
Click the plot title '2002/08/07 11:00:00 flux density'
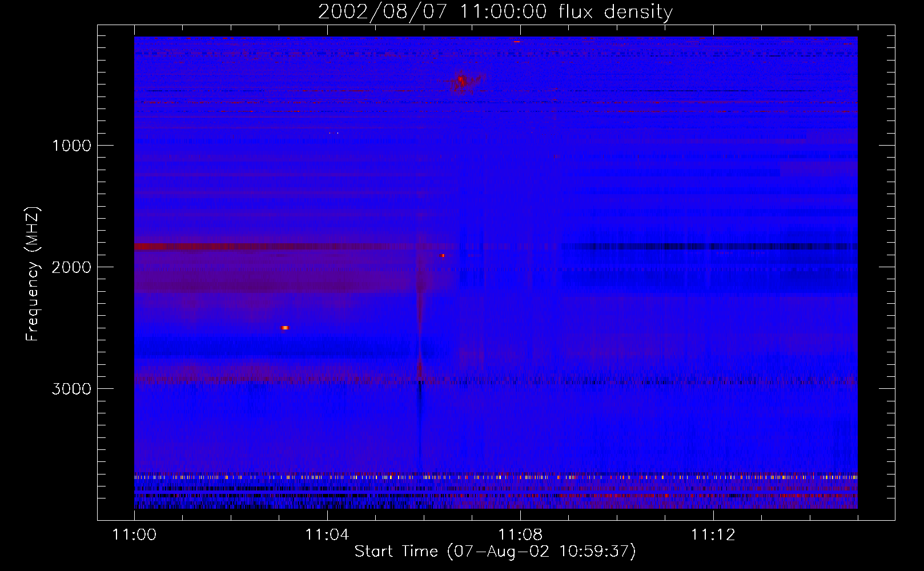point(495,11)
